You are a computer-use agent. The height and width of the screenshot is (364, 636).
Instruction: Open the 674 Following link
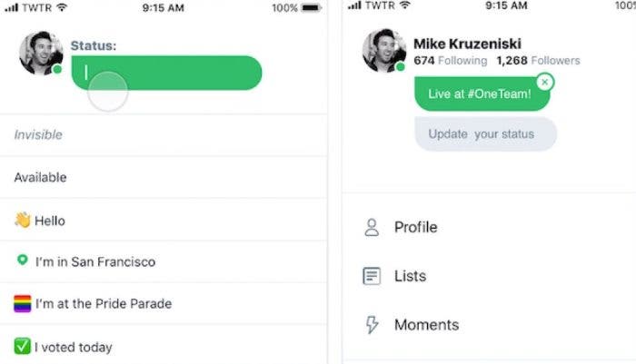pos(445,61)
